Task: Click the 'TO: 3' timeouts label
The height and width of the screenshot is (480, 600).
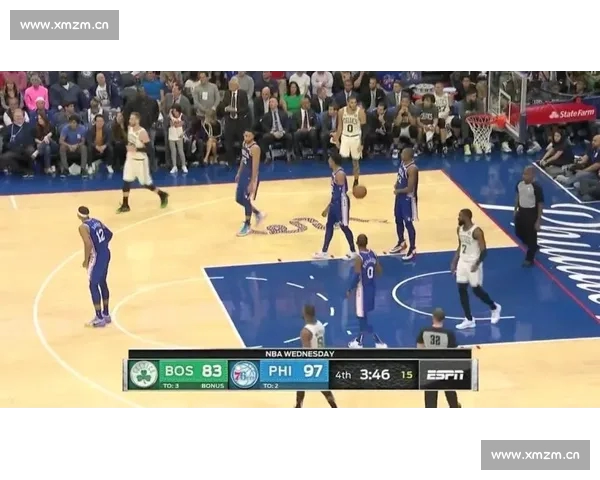Action: click(171, 385)
